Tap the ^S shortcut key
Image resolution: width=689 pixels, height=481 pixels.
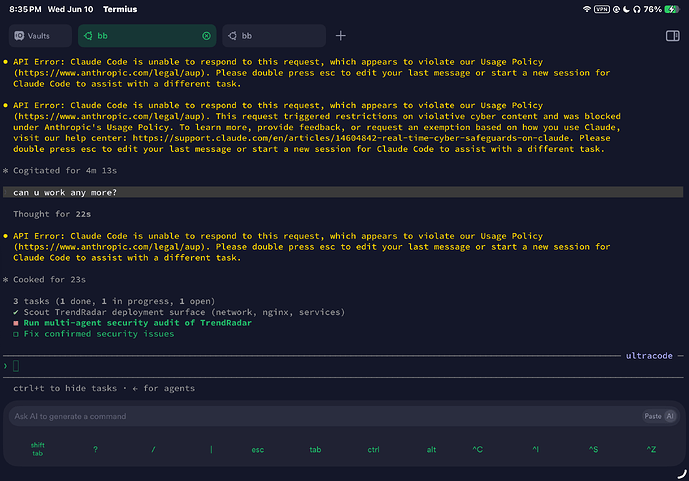point(593,449)
